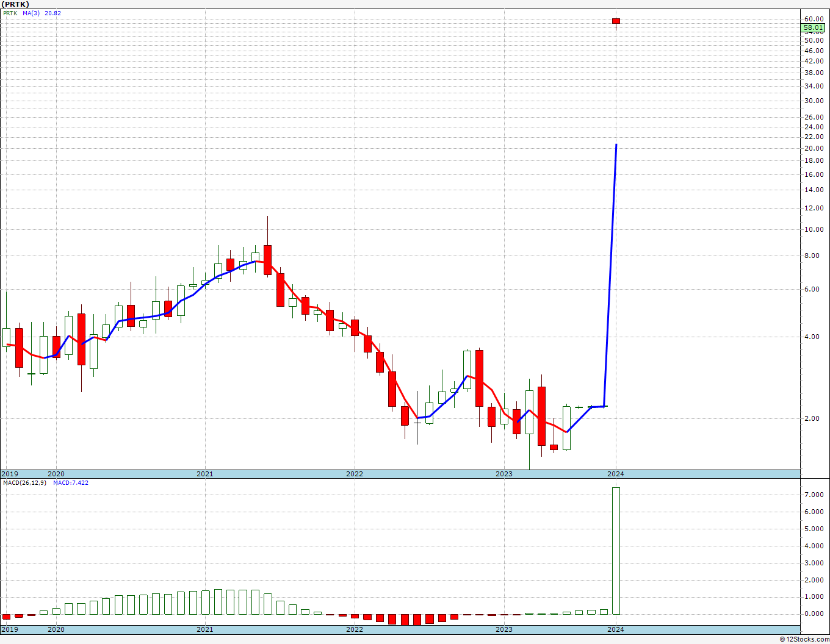Screen dimensions: 830x644
Task: Select the 20.00 price axis label
Action: pyautogui.click(x=814, y=148)
